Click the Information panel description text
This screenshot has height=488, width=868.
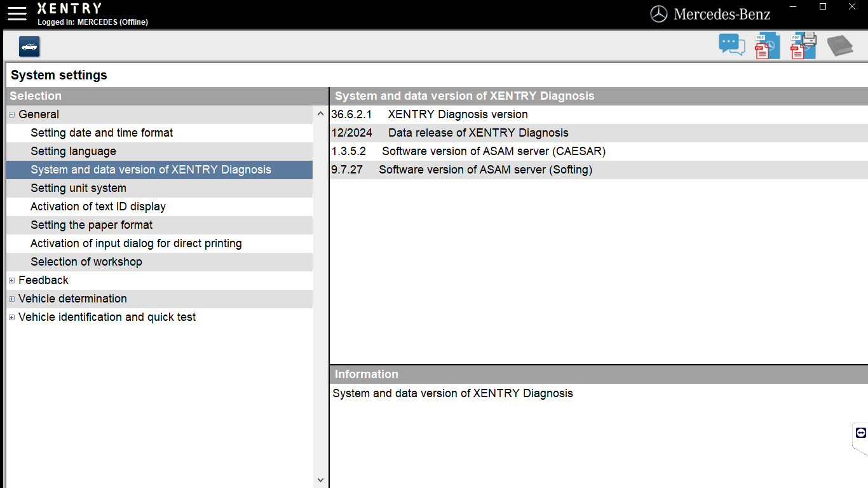pyautogui.click(x=452, y=393)
